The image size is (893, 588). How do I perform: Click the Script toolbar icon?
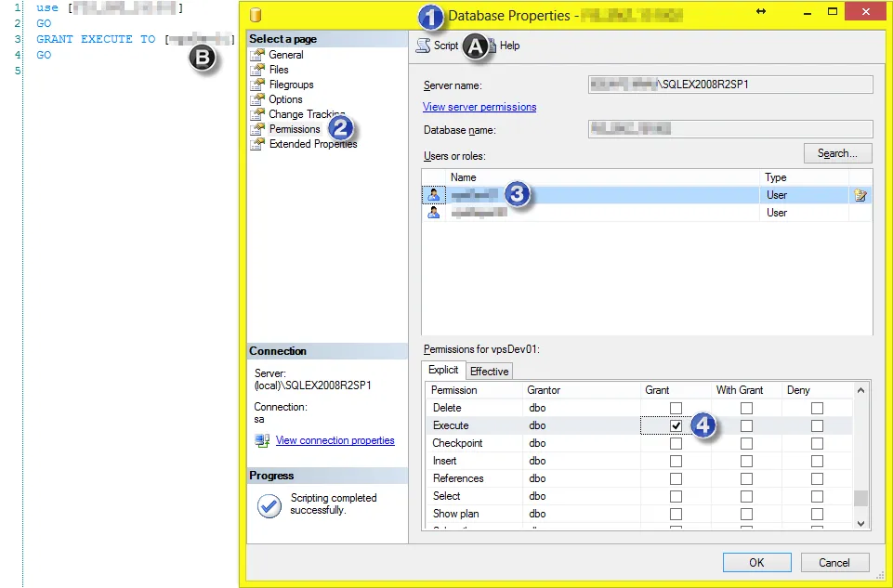tap(423, 45)
